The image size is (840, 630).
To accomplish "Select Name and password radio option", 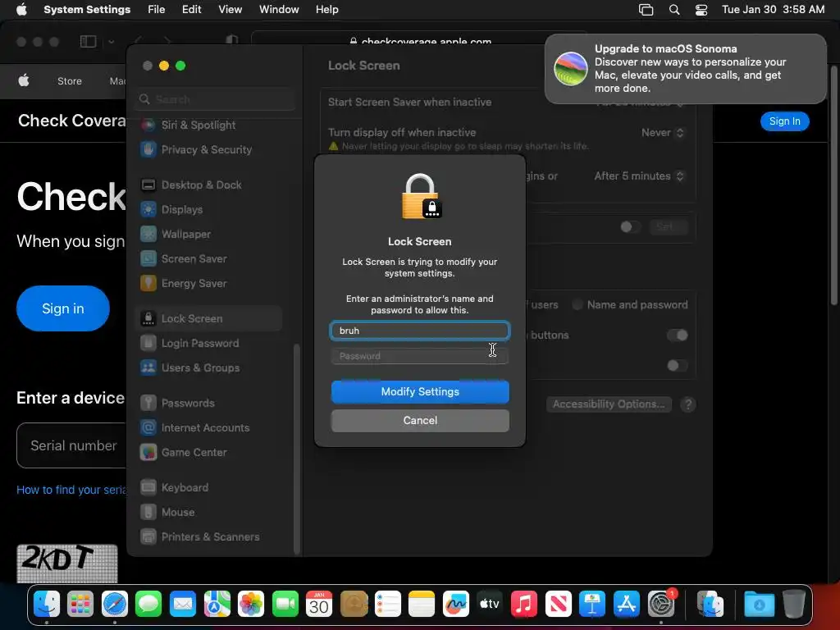I will tap(577, 305).
